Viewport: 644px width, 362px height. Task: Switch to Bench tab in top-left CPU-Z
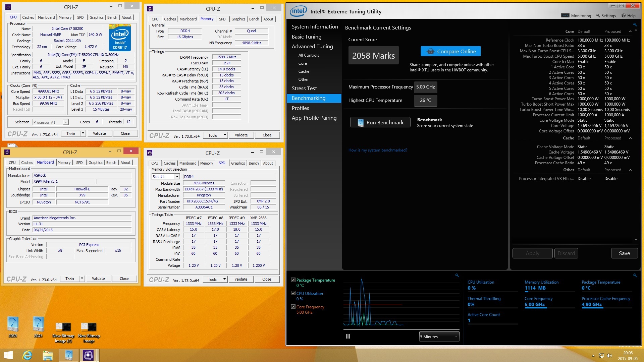tap(112, 17)
